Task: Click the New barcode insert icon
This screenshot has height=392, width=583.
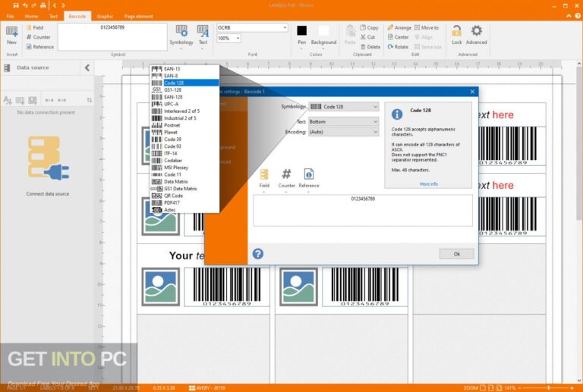Action: tap(11, 36)
